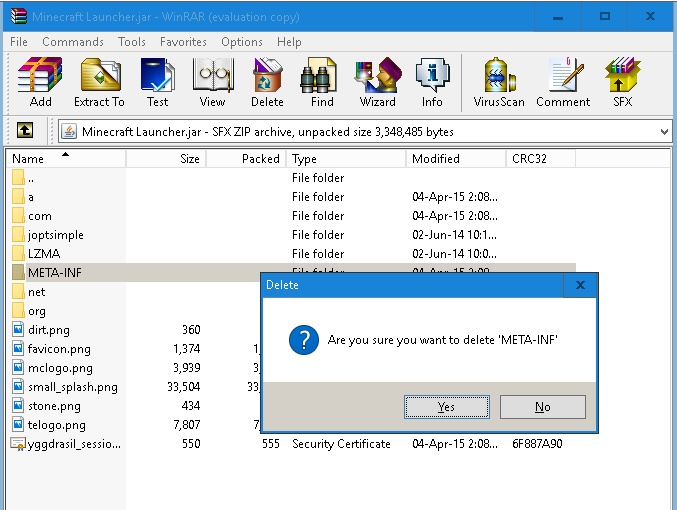The image size is (677, 510).
Task: Click the mclogo.png file icon
Action: (x=18, y=367)
